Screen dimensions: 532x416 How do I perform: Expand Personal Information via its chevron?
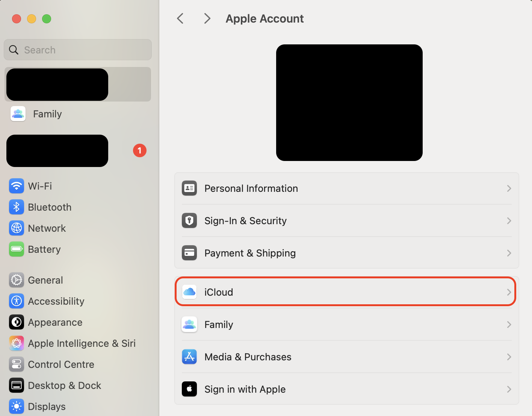509,188
